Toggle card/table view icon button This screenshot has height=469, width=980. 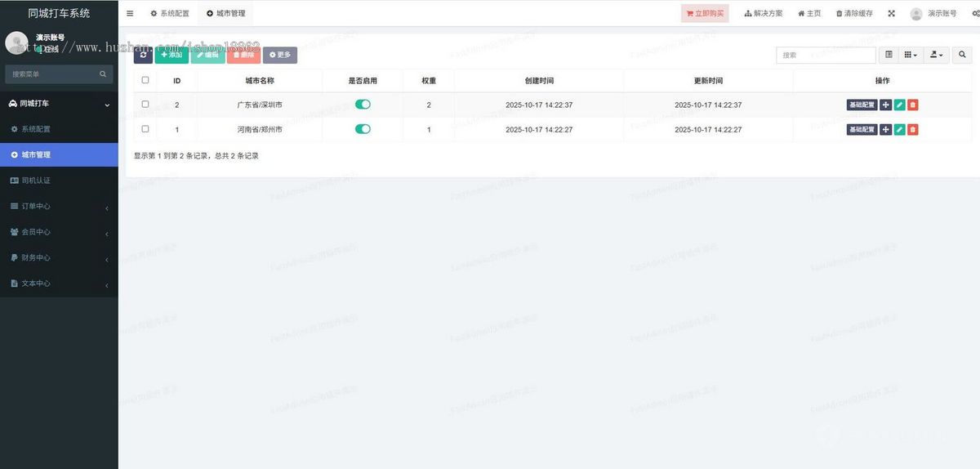click(x=889, y=55)
